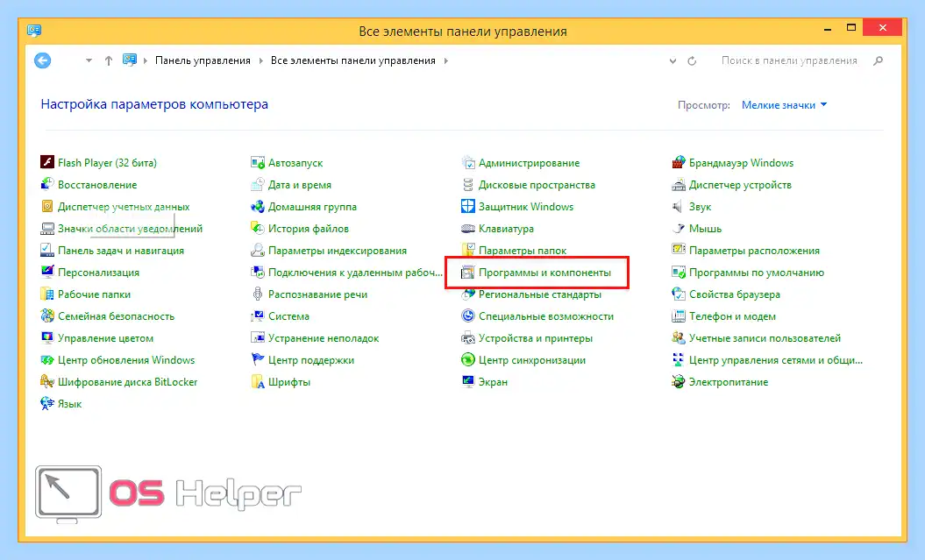Open the Семейная безопасность icon
Image resolution: width=925 pixels, height=560 pixels.
point(47,315)
